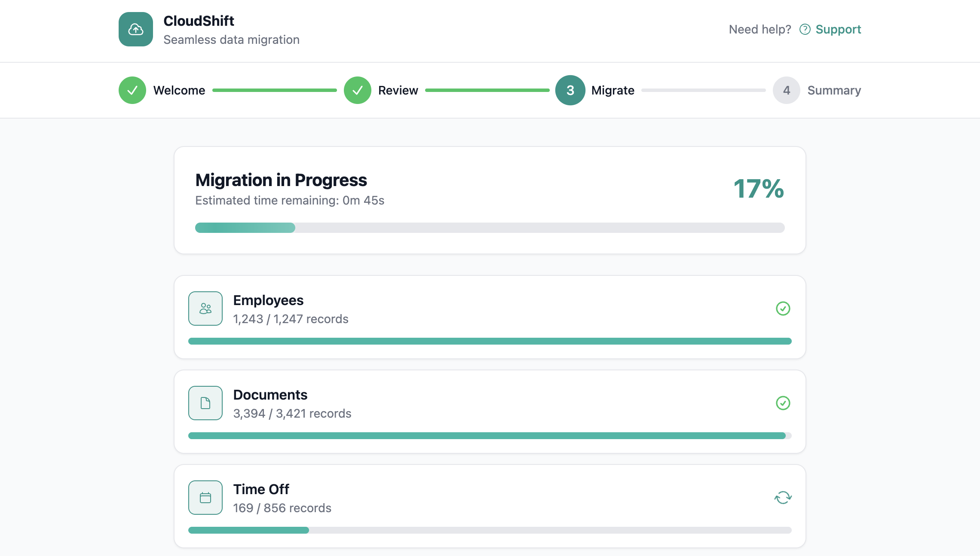
Task: Select the Employees people icon
Action: coord(205,308)
